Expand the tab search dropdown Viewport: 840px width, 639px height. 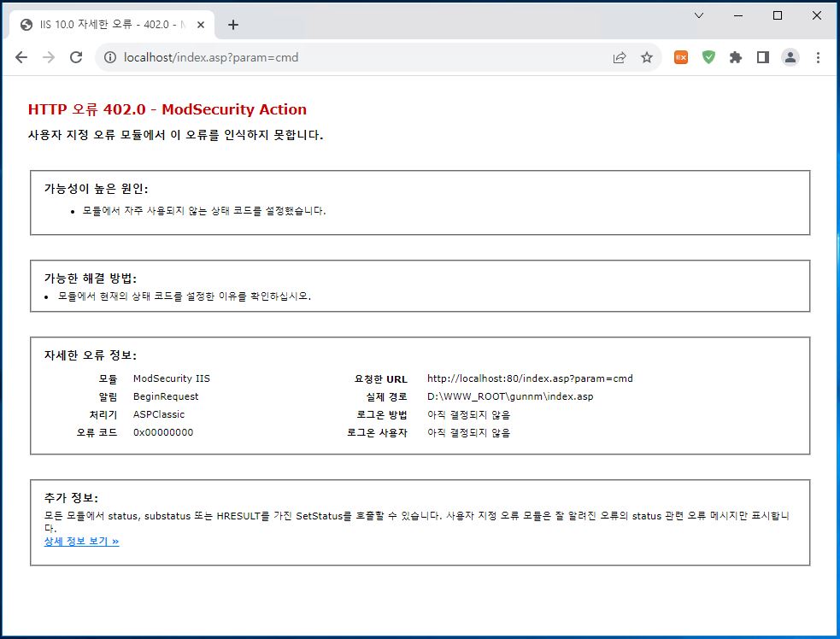pyautogui.click(x=698, y=15)
